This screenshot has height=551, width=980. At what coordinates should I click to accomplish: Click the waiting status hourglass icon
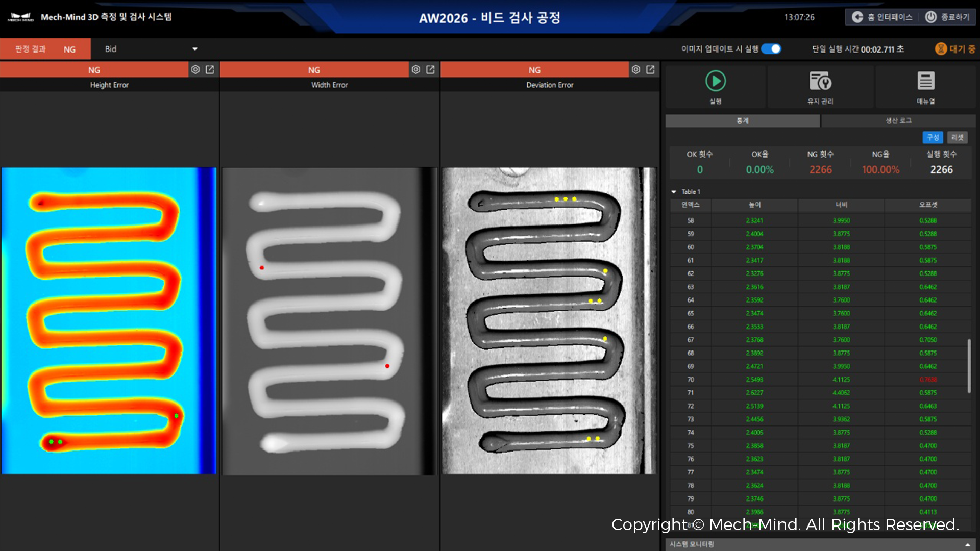pos(941,49)
